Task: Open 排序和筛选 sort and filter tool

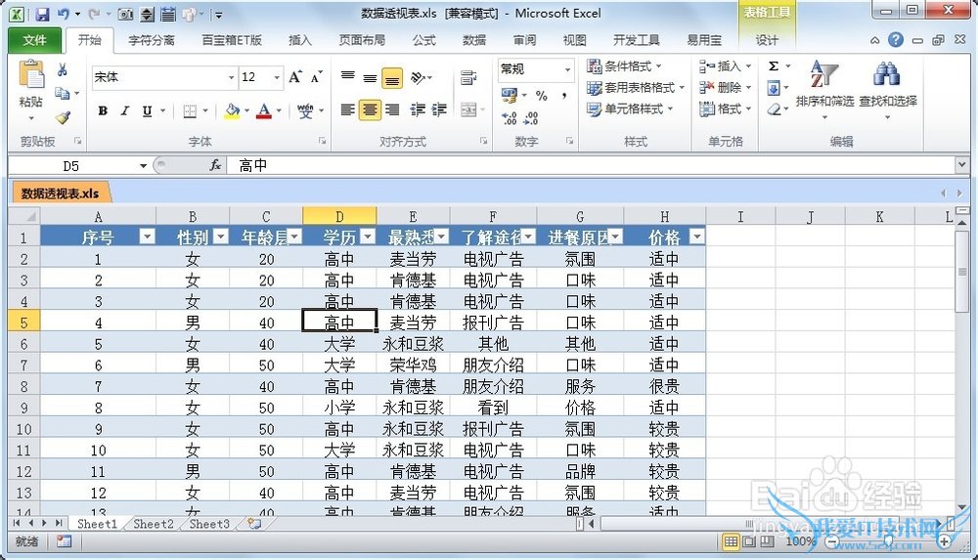Action: (x=823, y=84)
